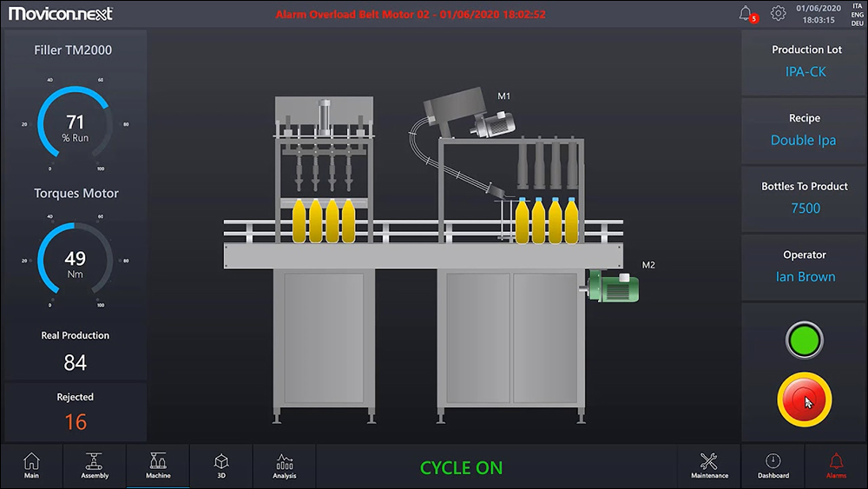868x489 pixels.
Task: Click the Movicon.next logo
Action: click(x=61, y=13)
